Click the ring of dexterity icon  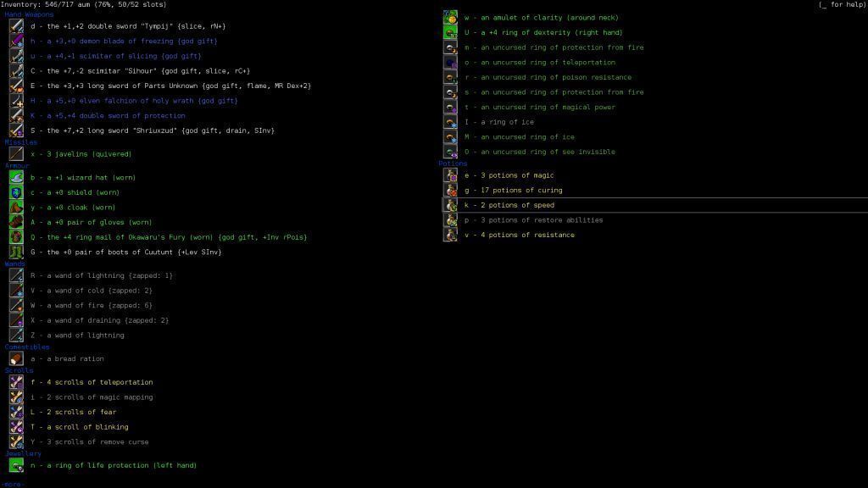coord(450,33)
